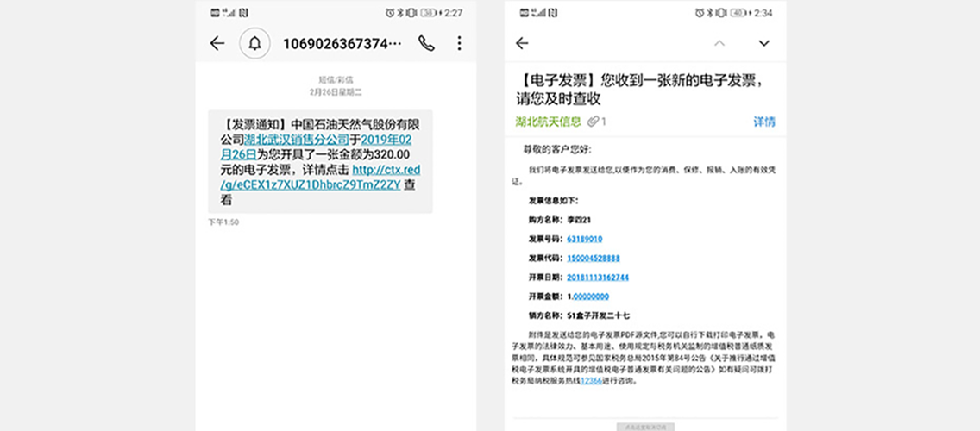Tap the battery icon in SMS status bar
Screen dimensions: 980x431
click(430, 12)
